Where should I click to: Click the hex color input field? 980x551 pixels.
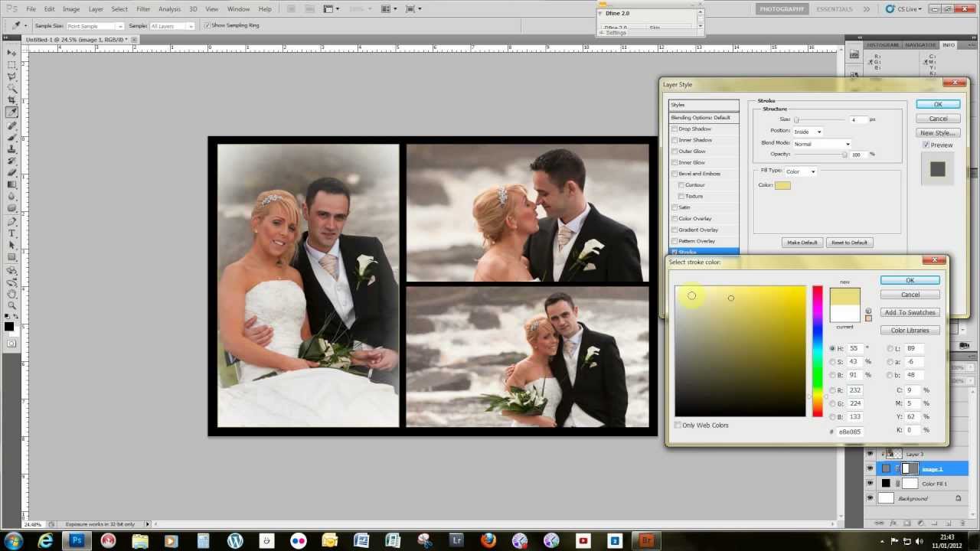pyautogui.click(x=851, y=432)
